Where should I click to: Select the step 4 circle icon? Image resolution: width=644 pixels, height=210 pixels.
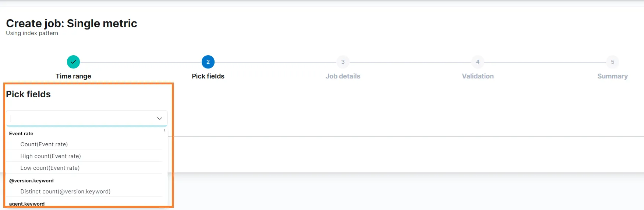478,62
